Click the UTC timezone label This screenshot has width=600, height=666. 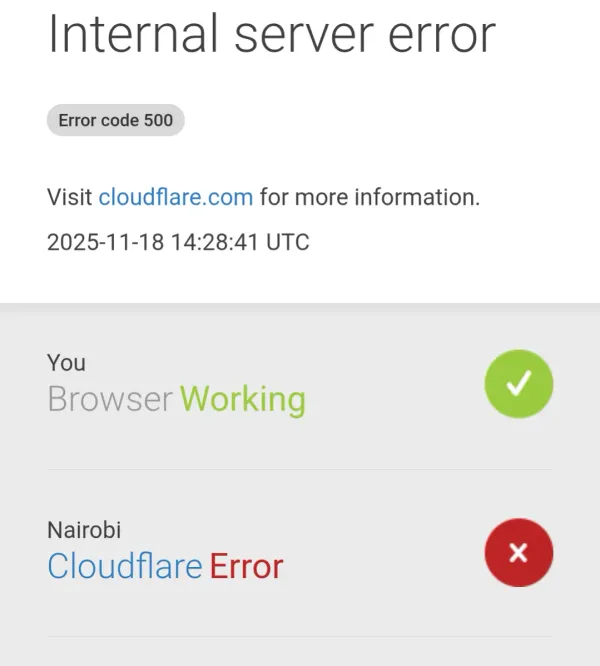(287, 242)
